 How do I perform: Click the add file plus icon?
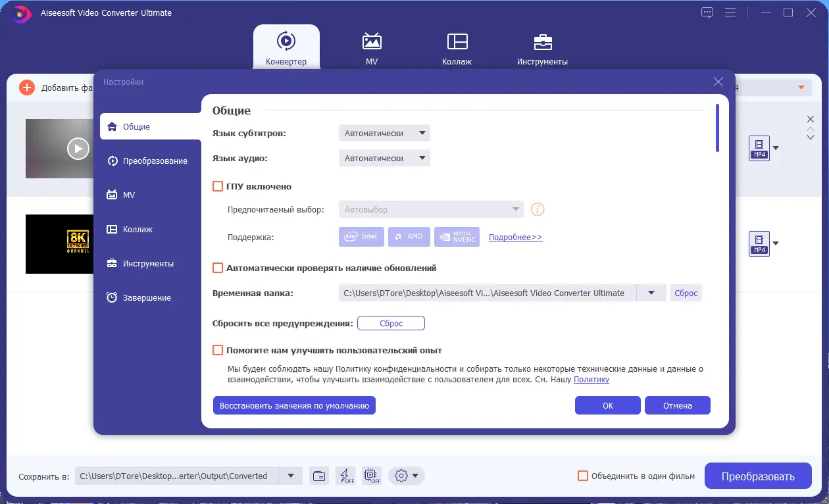point(27,88)
